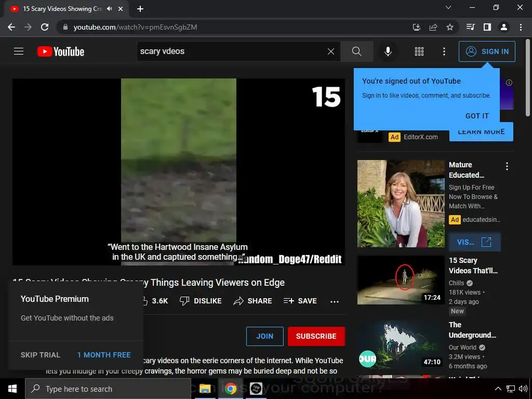
Task: Open Chrome's three-dot menu
Action: click(x=521, y=27)
